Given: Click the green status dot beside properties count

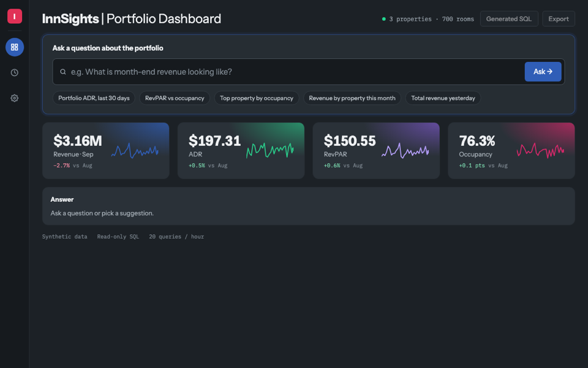Looking at the screenshot, I should click(x=383, y=19).
